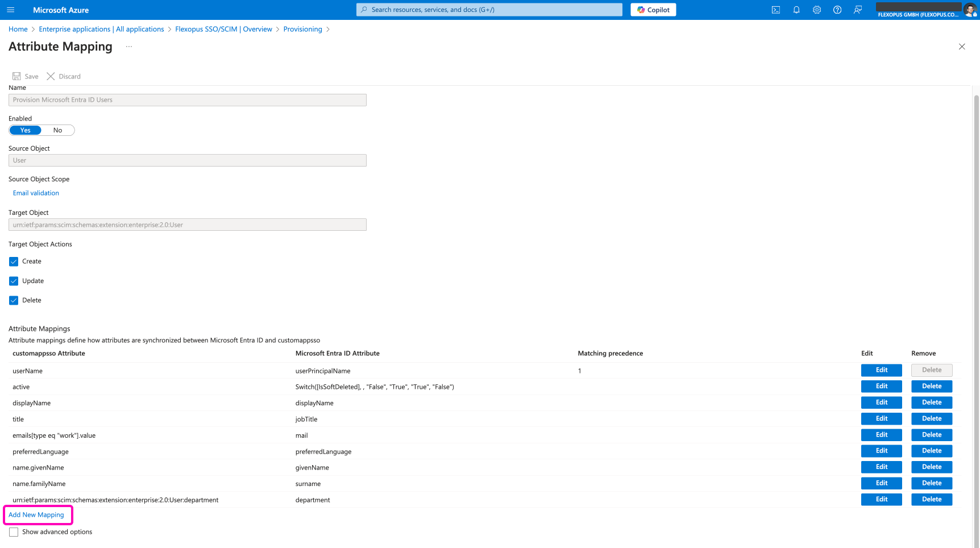Open portal settings gear icon

816,10
